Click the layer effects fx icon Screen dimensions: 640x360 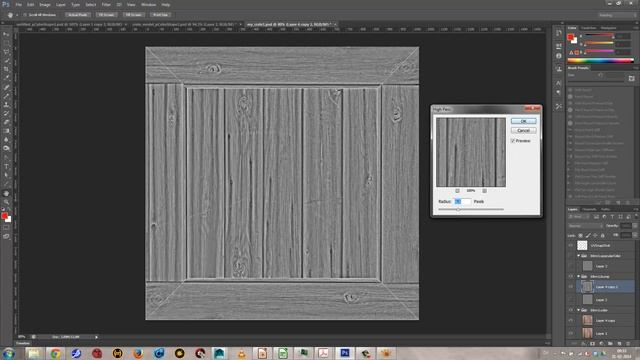tap(584, 344)
